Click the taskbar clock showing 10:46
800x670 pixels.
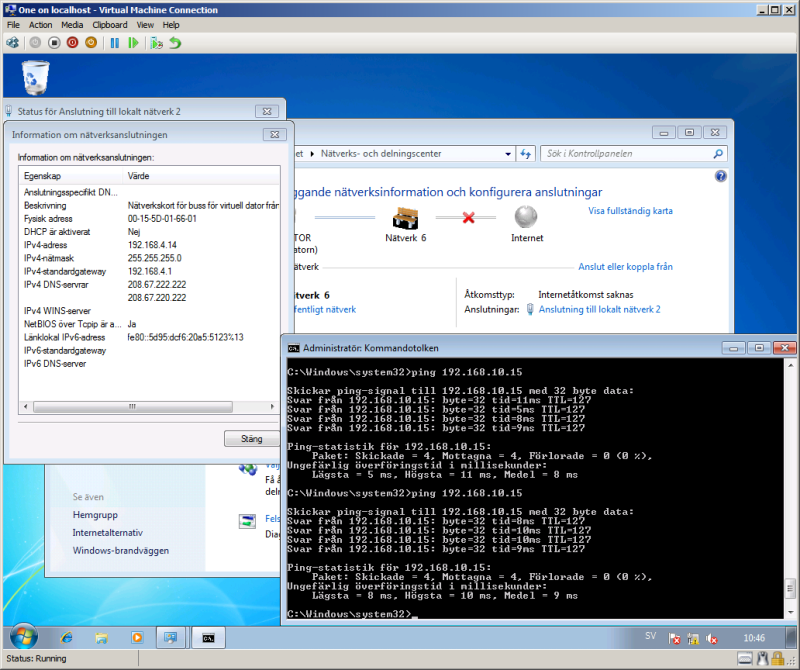pyautogui.click(x=754, y=638)
